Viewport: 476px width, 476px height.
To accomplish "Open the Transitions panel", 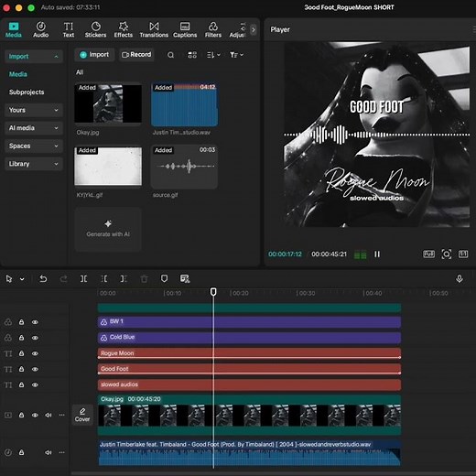I will (x=154, y=29).
